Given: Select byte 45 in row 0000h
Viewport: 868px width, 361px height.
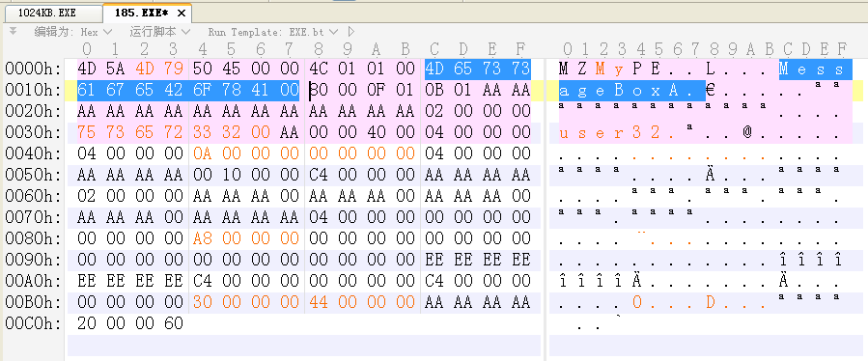Looking at the screenshot, I should click(x=232, y=69).
